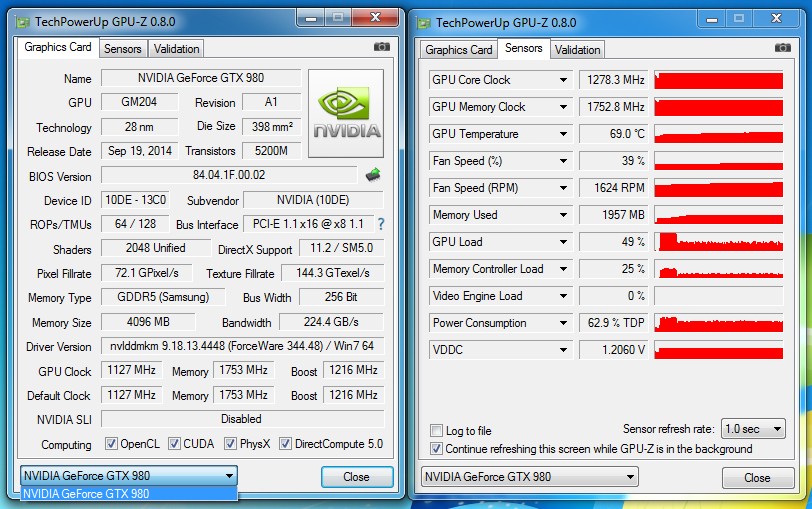812x509 pixels.
Task: Open Validation tab in right window
Action: click(577, 50)
